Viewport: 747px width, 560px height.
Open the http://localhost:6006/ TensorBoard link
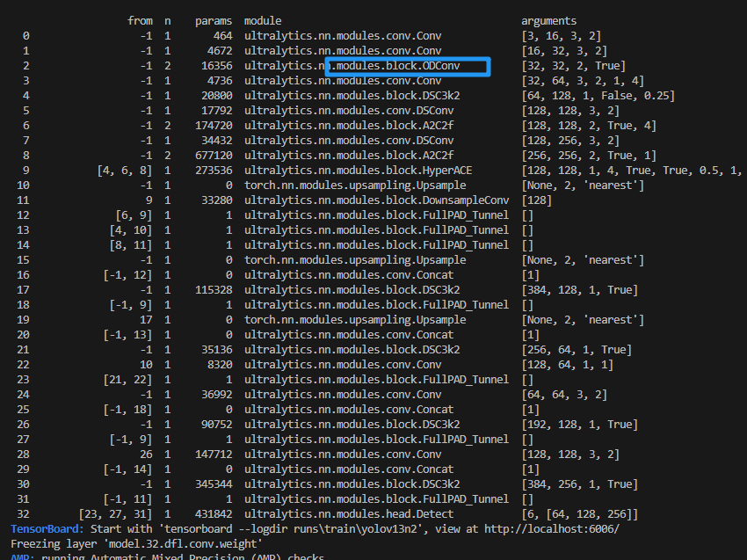pos(552,529)
